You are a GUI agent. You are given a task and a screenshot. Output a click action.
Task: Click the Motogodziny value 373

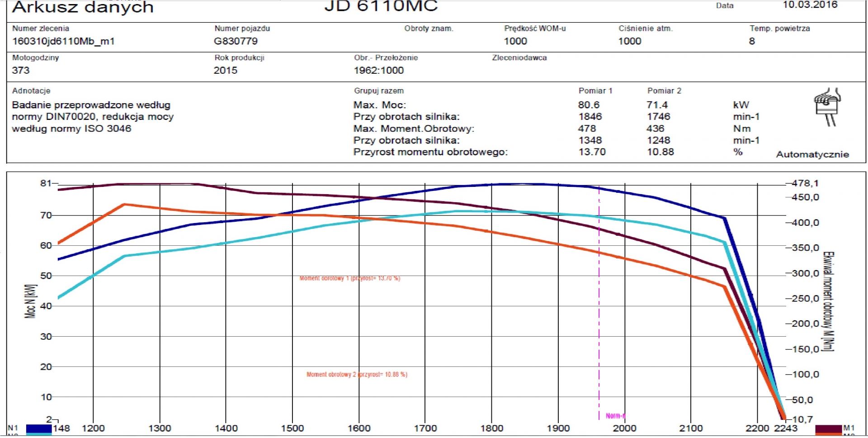tap(21, 70)
